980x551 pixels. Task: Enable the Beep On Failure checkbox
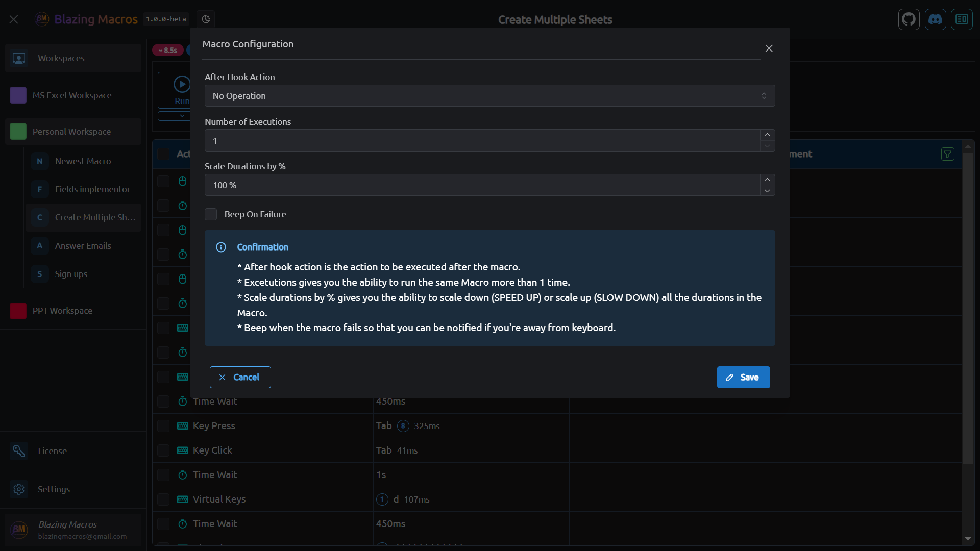point(211,214)
